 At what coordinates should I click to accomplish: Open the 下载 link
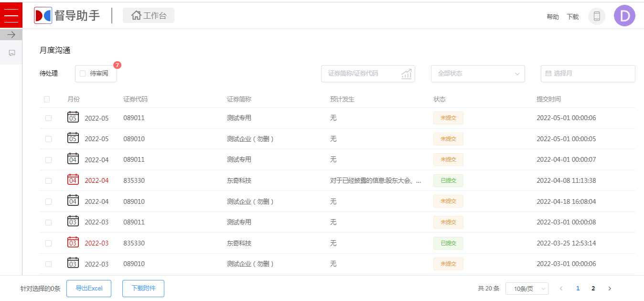[573, 17]
